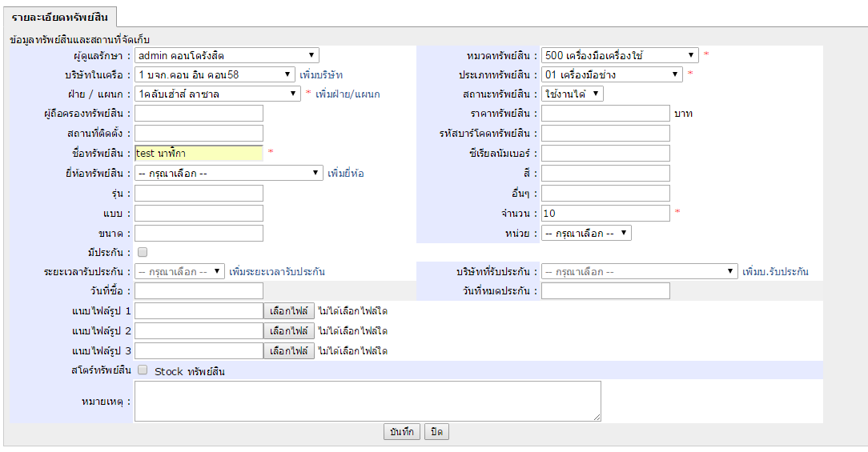Click the ชื่อทรัพย์สิน input field

199,154
